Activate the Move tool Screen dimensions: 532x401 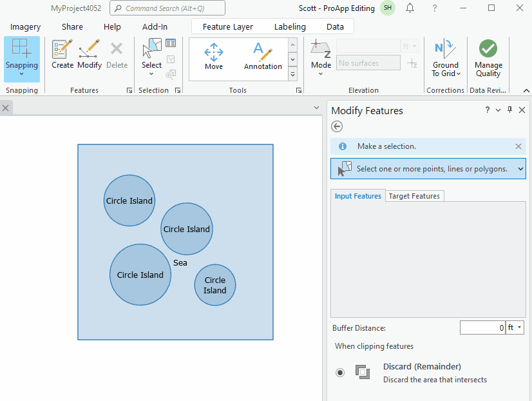pyautogui.click(x=214, y=55)
